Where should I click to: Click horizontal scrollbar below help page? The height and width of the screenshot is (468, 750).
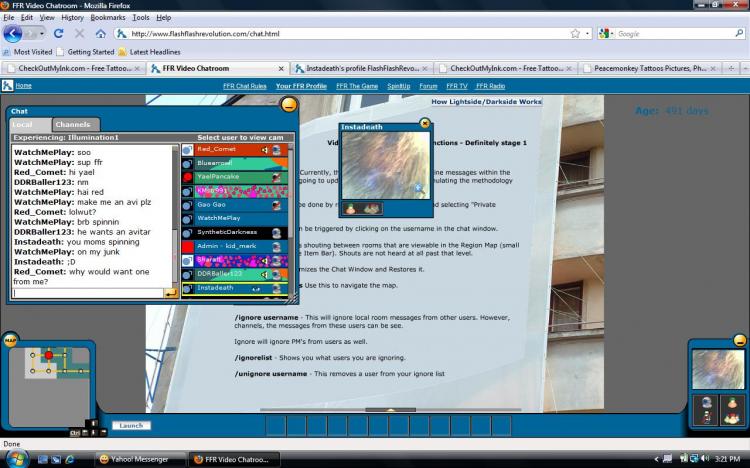390,410
